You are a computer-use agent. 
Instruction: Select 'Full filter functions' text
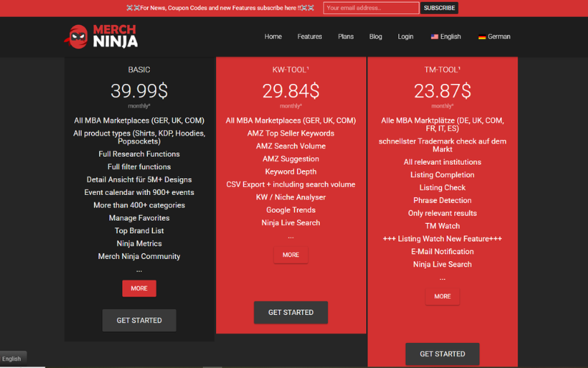(139, 167)
